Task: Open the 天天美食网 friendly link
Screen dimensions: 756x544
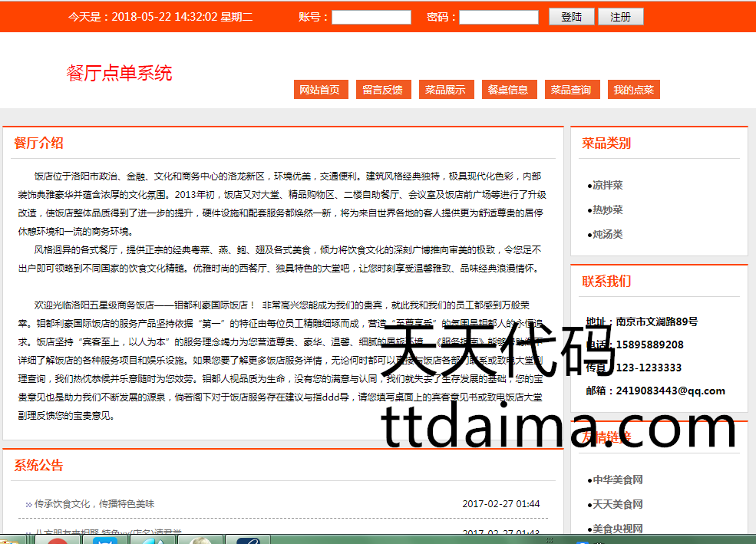Action: click(x=616, y=504)
